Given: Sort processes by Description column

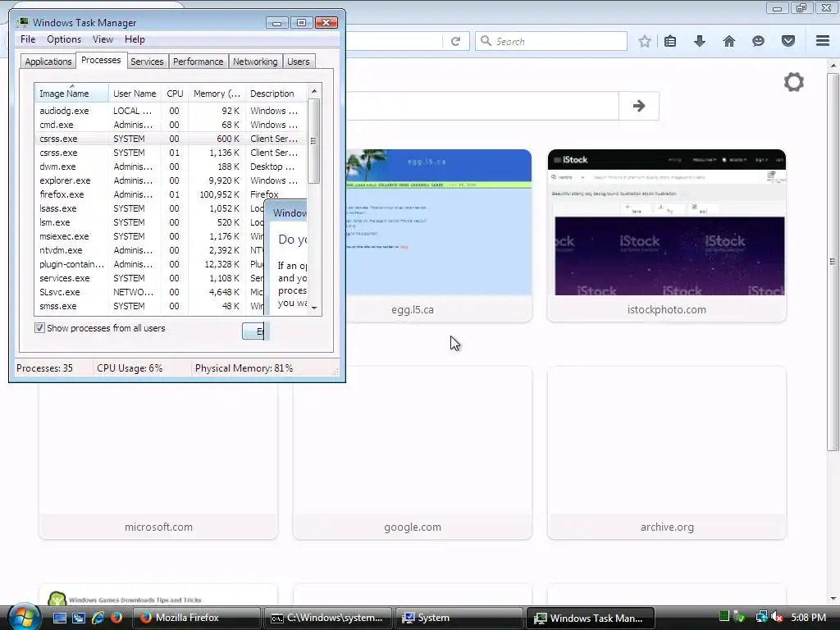Looking at the screenshot, I should 276,94.
